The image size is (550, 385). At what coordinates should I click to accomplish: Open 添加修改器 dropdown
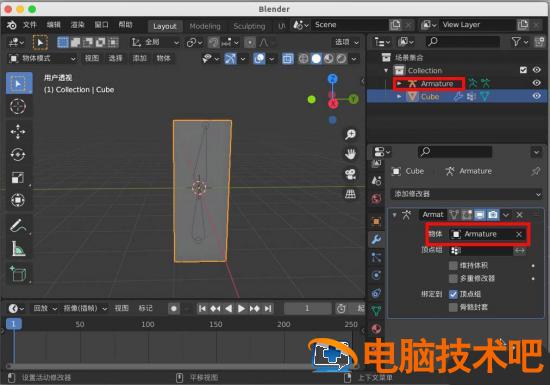[x=467, y=194]
